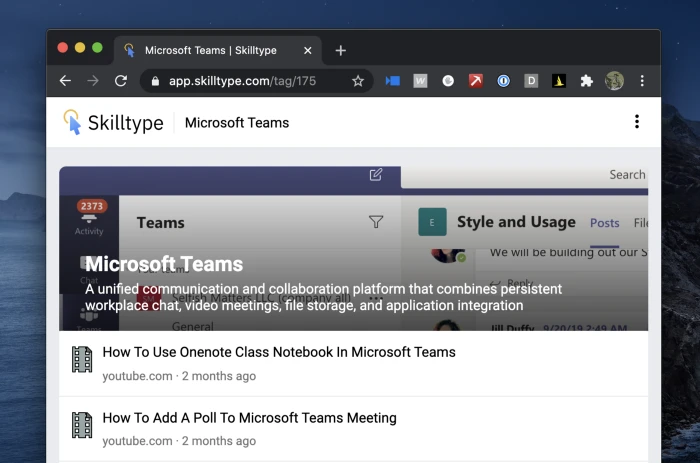Viewport: 700px width, 463px height.
Task: Open 'How To Use Onenote Class Notebook' video
Action: pyautogui.click(x=279, y=352)
